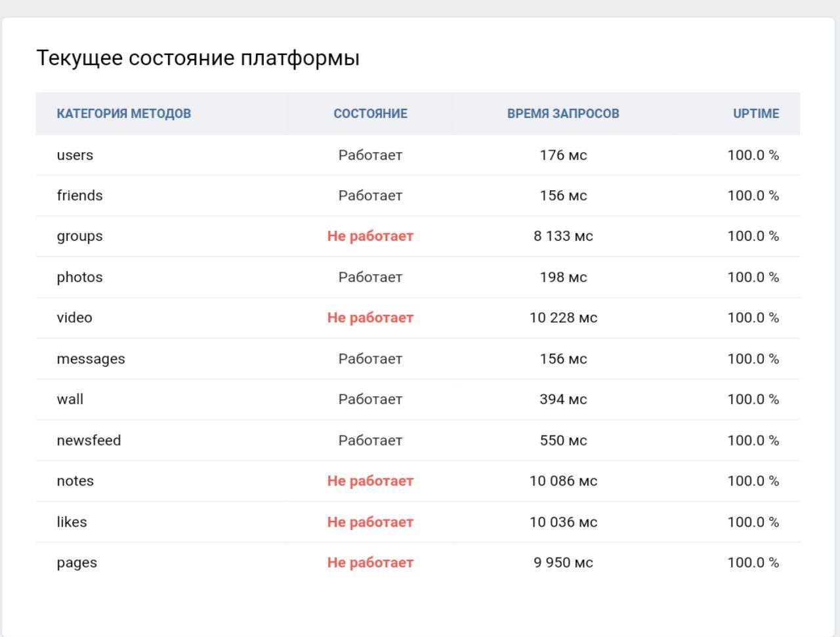Click the '394 мс' request time

[x=563, y=400]
